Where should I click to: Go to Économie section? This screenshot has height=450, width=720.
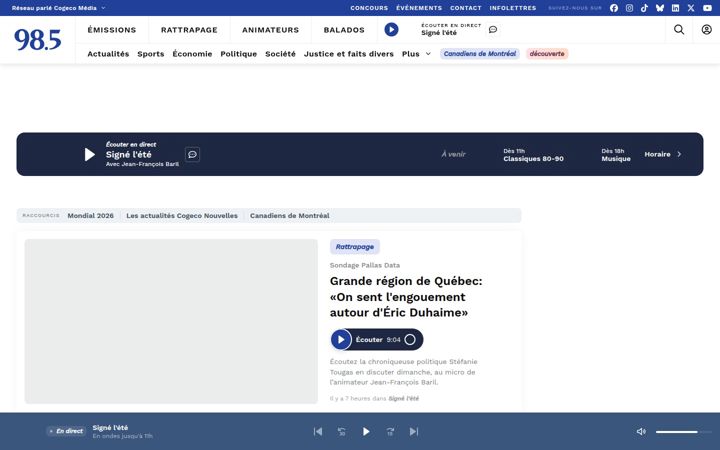click(x=192, y=54)
